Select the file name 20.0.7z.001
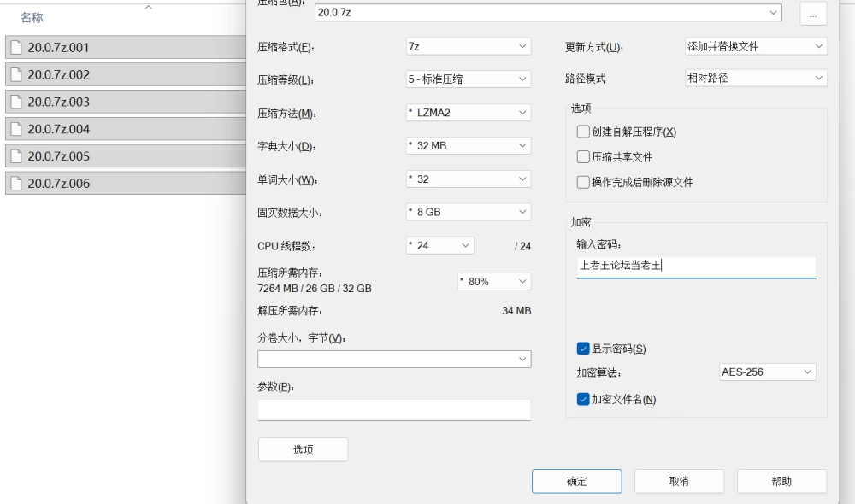 (x=58, y=48)
